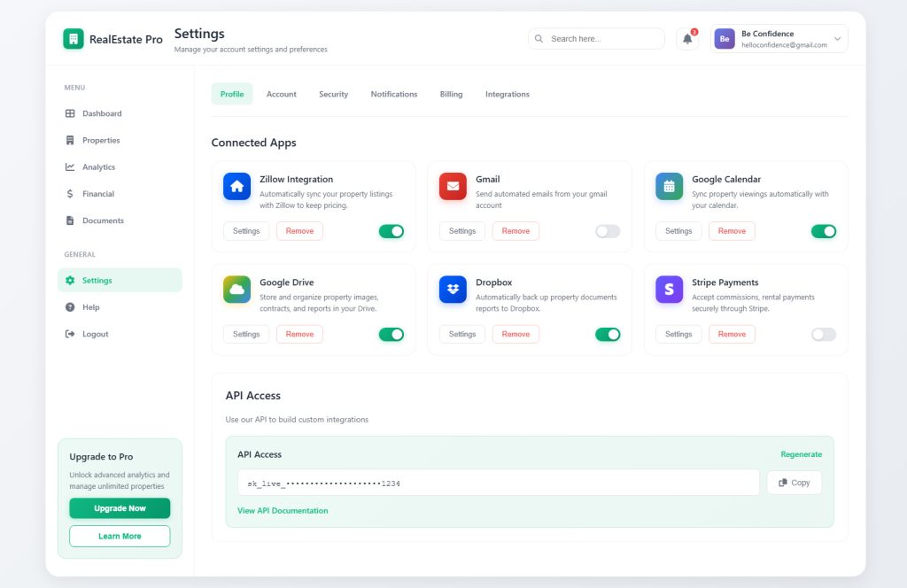Click the Dropbox logo icon

coord(453,289)
